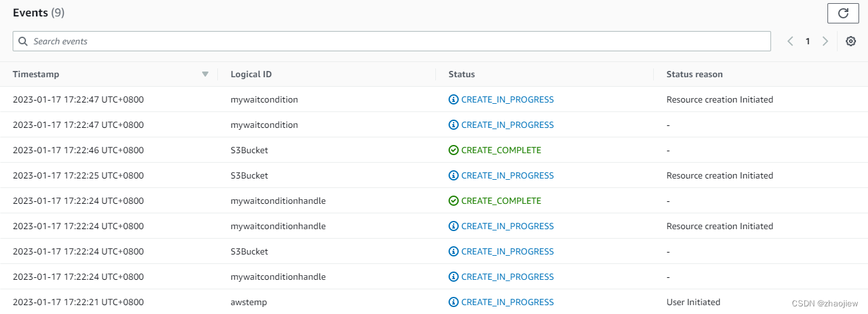Click the timestamp 2023-01-17 17:22:46 UTC+0800
The height and width of the screenshot is (314, 868).
tap(78, 150)
